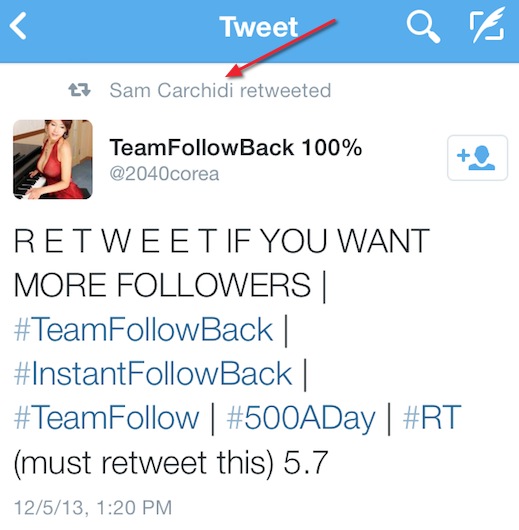Open the #InstantFollowBack hashtag
This screenshot has width=519, height=530.
click(x=153, y=374)
